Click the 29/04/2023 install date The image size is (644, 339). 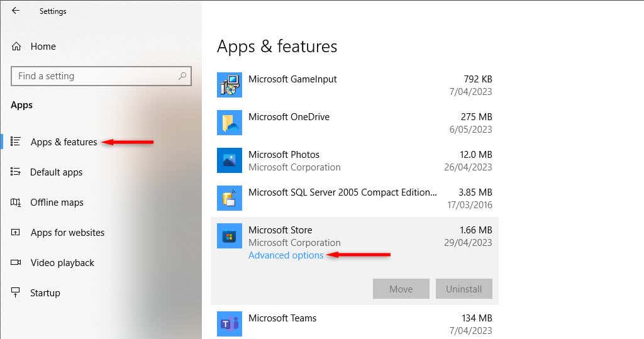(x=468, y=243)
